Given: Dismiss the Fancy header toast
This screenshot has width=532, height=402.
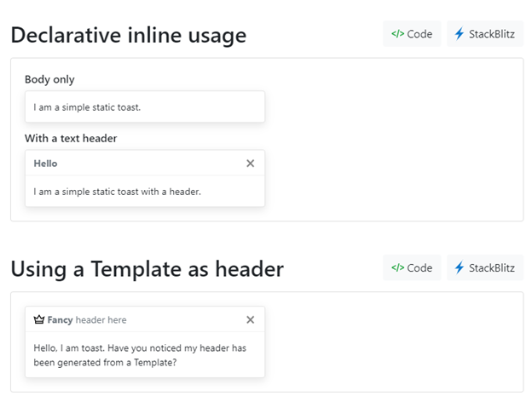Looking at the screenshot, I should coord(250,319).
